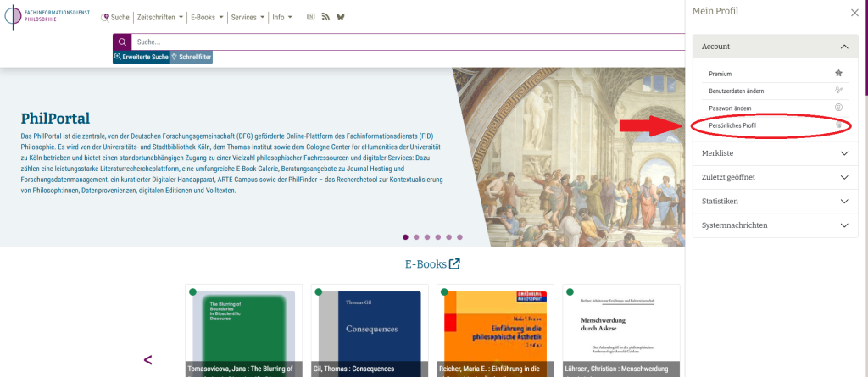Click green dot on Einführung in die Ästhetik
Screen dimensions: 868x377
point(444,291)
